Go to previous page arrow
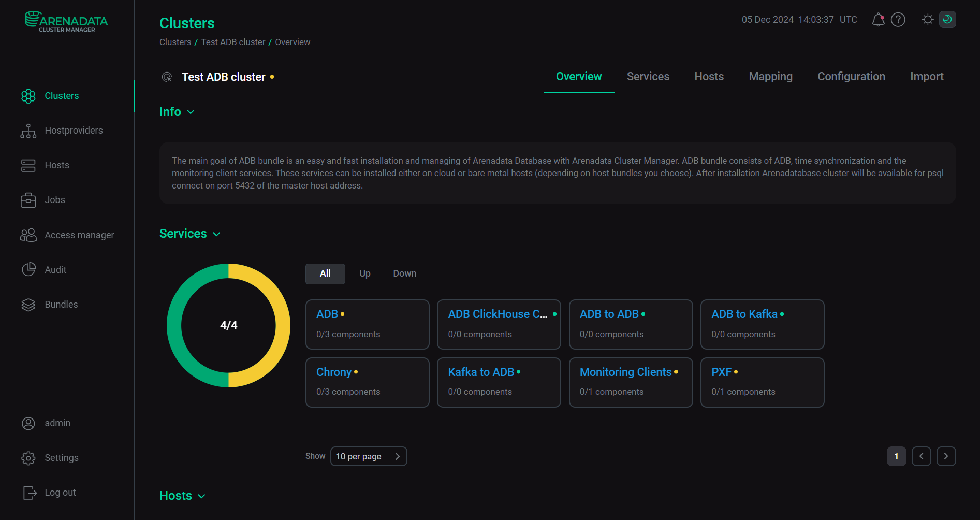 click(922, 456)
